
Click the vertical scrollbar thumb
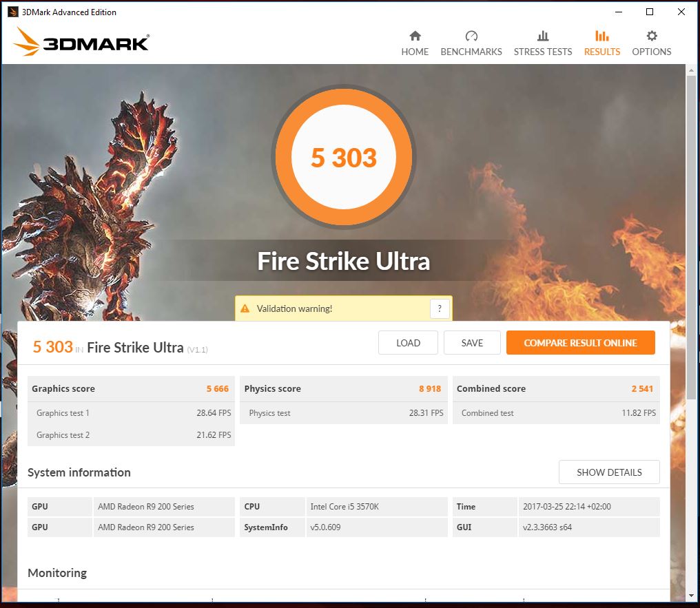691,238
